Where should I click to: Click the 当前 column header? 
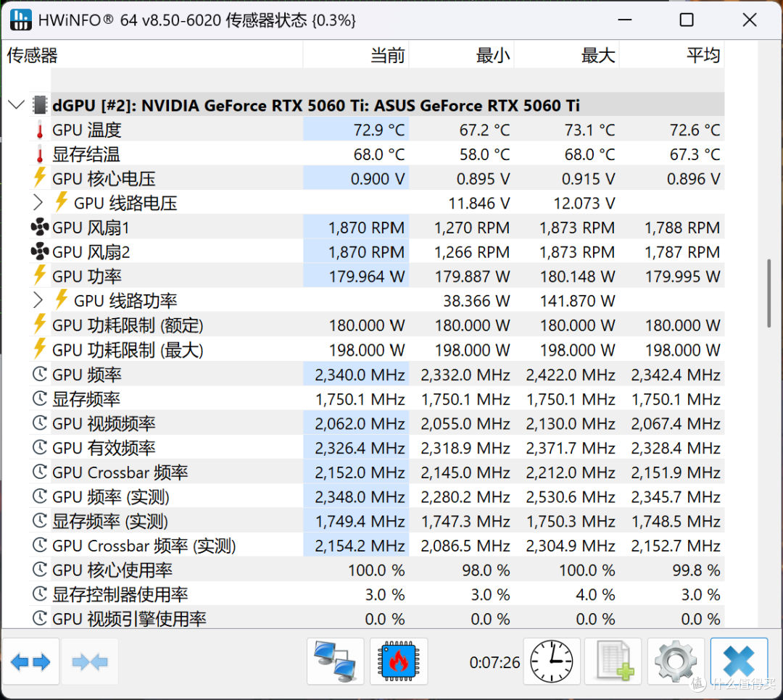point(357,55)
